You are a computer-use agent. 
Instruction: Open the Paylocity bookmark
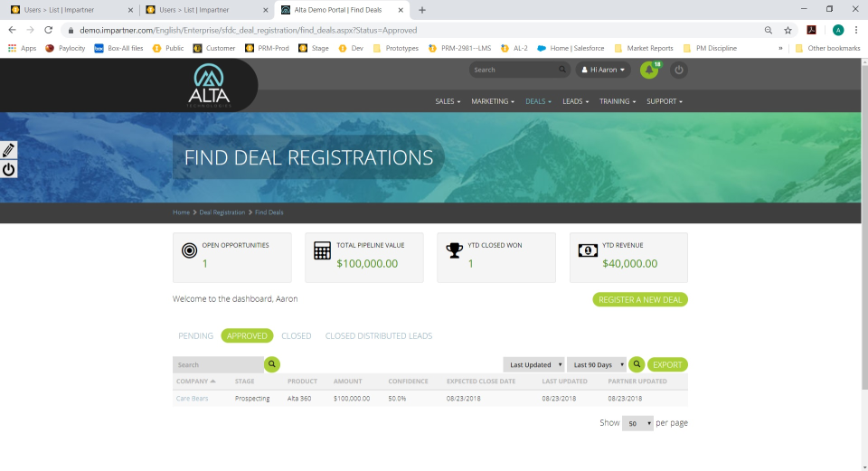(65, 48)
